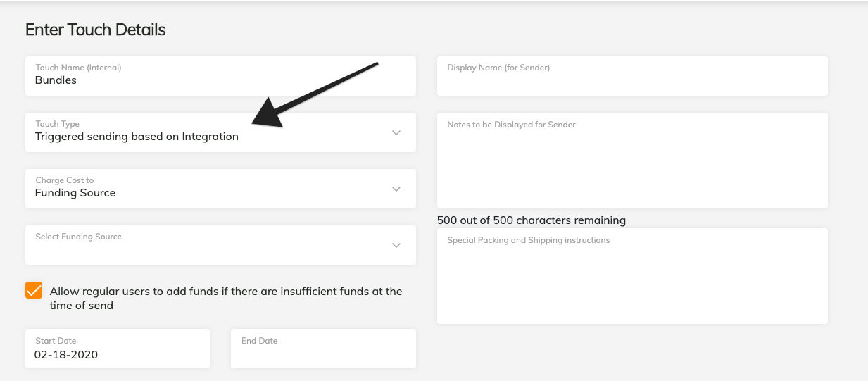
Task: Click the Select Funding Source chevron arrow
Action: (x=396, y=245)
